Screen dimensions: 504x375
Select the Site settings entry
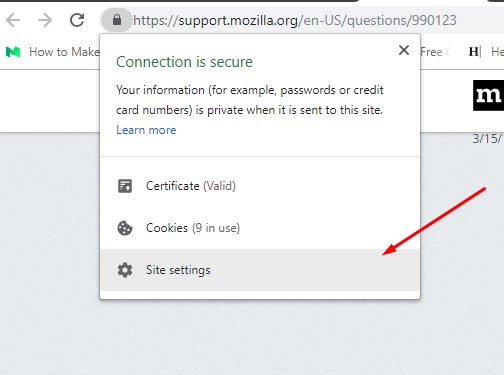coord(260,270)
